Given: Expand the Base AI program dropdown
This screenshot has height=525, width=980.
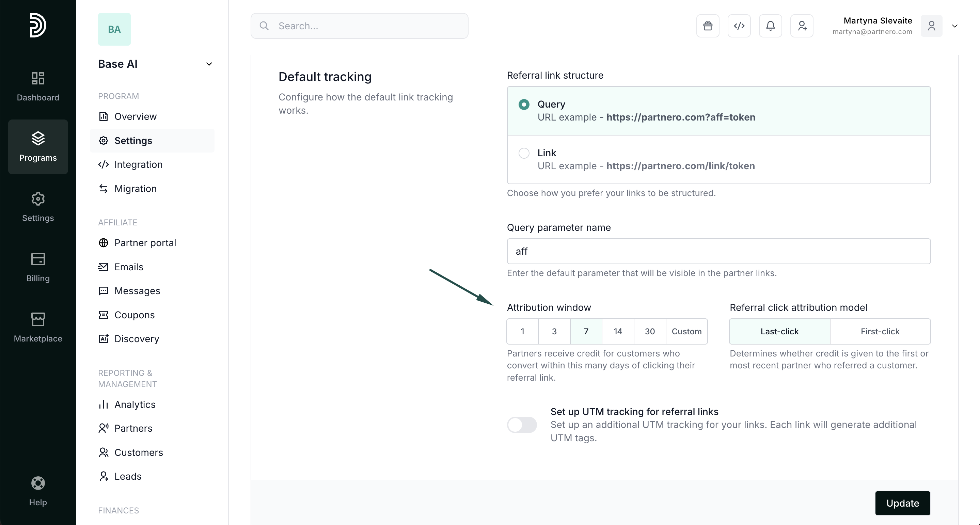Looking at the screenshot, I should tap(209, 64).
